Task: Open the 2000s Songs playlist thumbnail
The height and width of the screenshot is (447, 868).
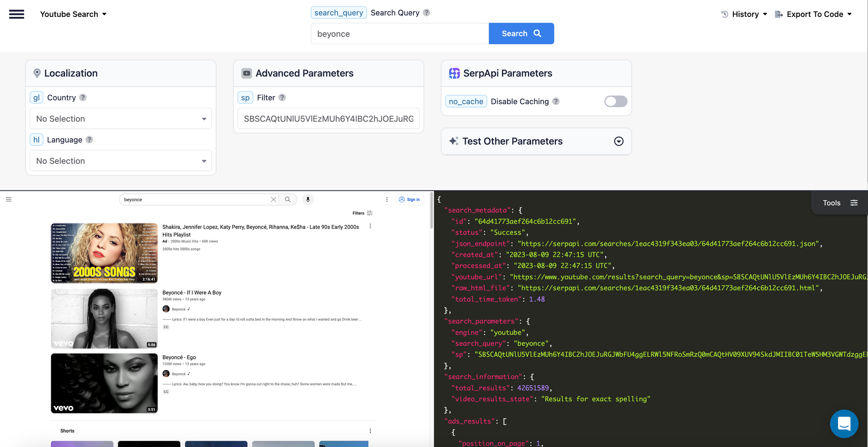Action: [x=104, y=253]
